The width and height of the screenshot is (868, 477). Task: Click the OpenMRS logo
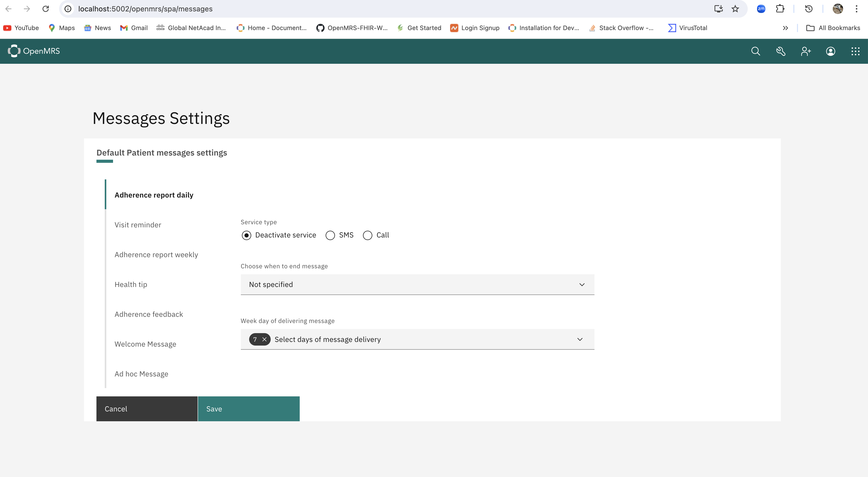34,51
